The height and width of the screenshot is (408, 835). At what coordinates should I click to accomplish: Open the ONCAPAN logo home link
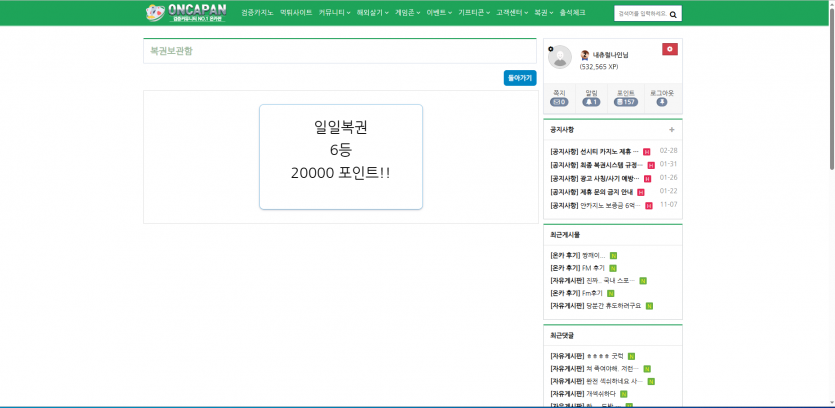pyautogui.click(x=186, y=13)
